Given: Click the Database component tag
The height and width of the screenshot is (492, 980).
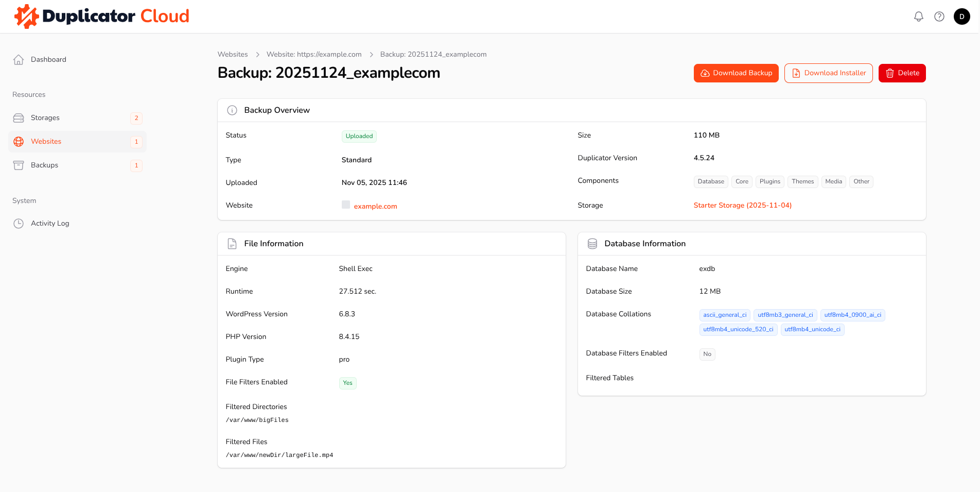Looking at the screenshot, I should pos(711,181).
